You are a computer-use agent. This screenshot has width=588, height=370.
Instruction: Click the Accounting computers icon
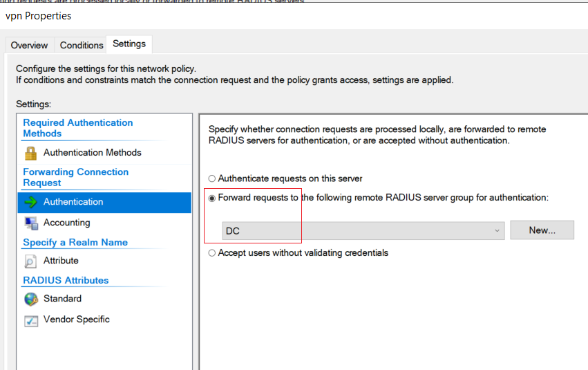pos(31,223)
